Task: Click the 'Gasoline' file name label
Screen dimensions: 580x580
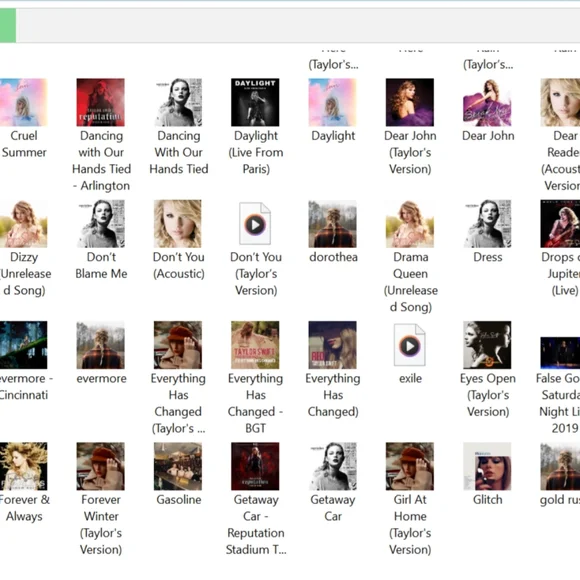Action: [x=179, y=500]
